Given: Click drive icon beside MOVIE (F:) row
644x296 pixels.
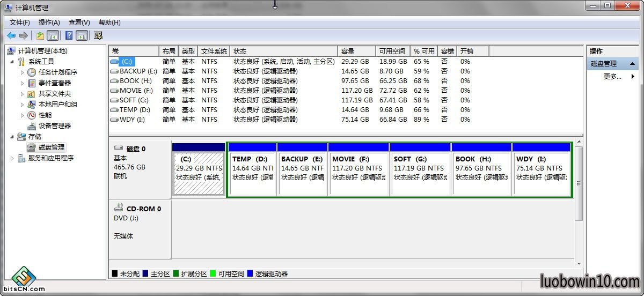Looking at the screenshot, I should point(114,91).
